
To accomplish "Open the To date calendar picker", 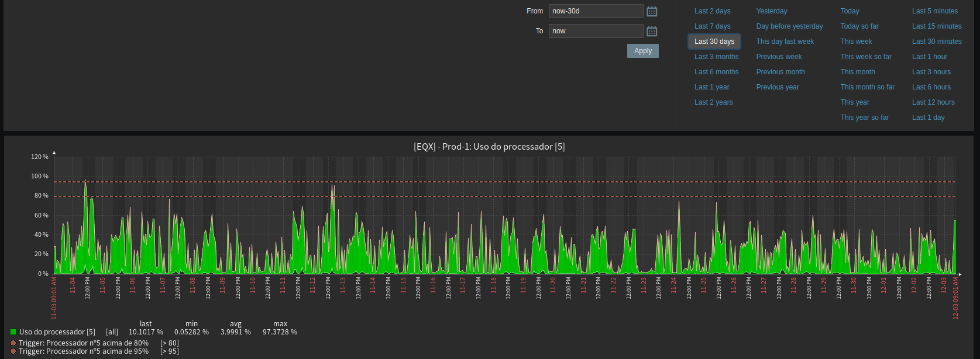I will [x=652, y=31].
